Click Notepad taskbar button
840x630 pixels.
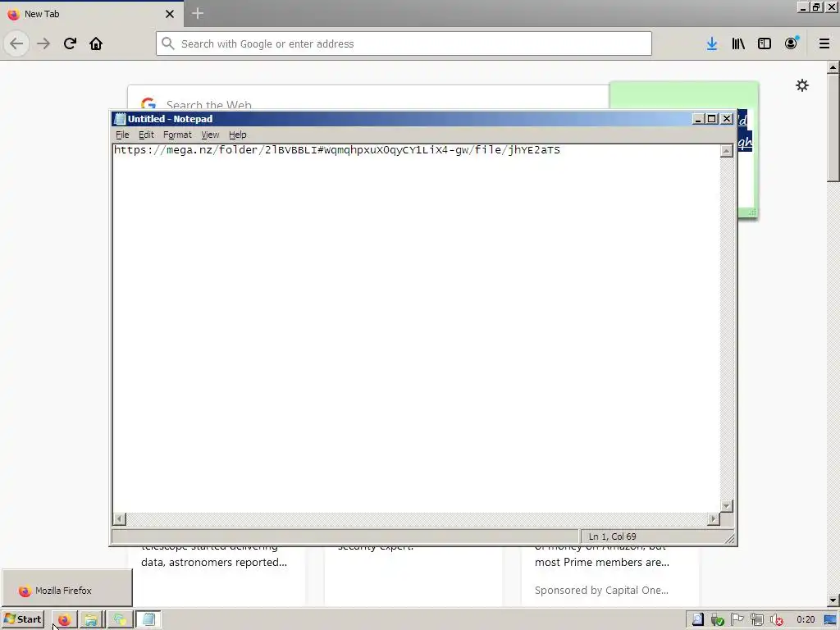(148, 620)
